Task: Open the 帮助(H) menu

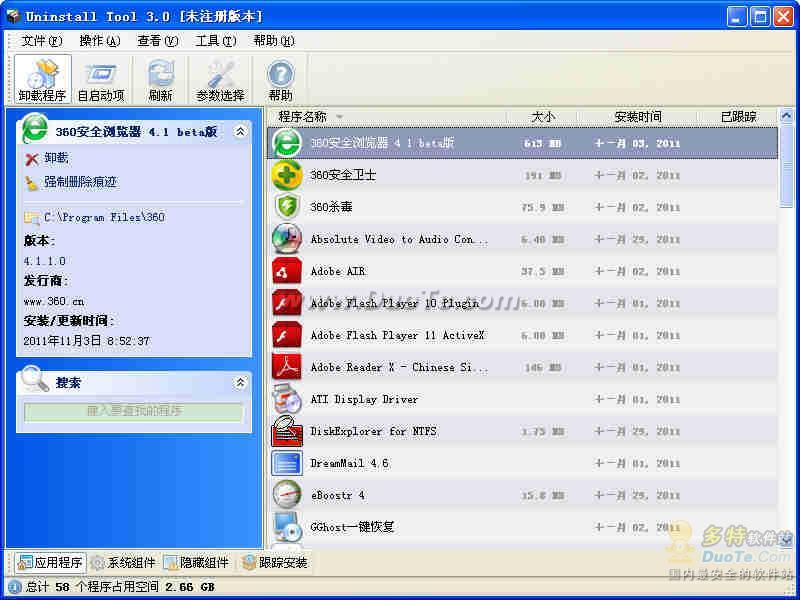Action: (x=274, y=41)
